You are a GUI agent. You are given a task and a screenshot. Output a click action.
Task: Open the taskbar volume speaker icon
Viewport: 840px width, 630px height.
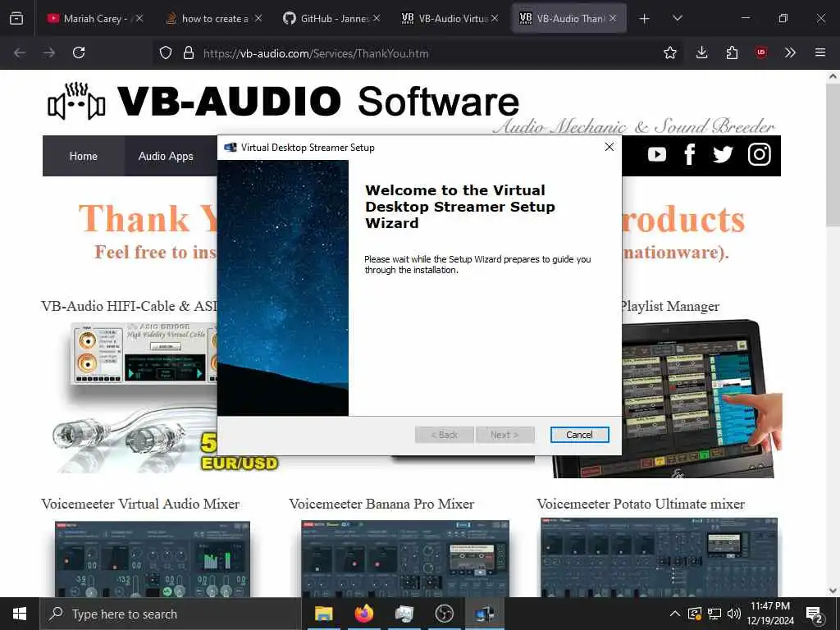coord(734,614)
